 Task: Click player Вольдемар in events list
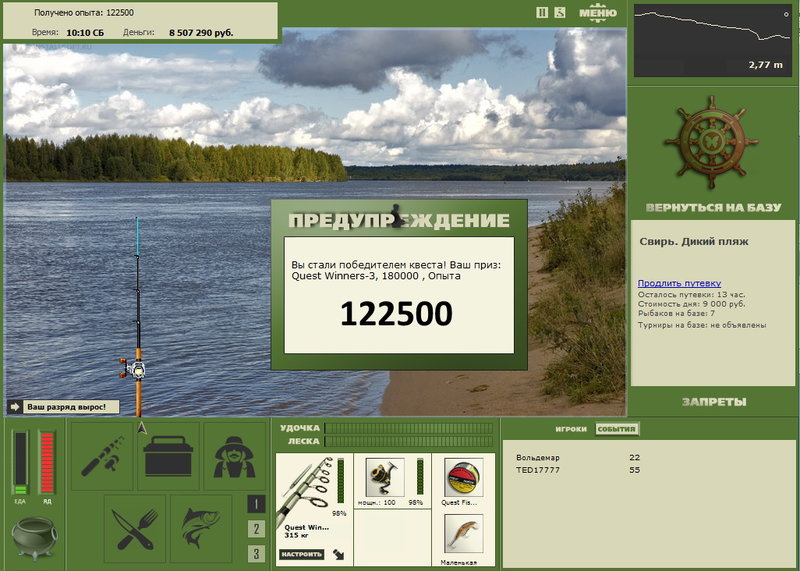538,458
